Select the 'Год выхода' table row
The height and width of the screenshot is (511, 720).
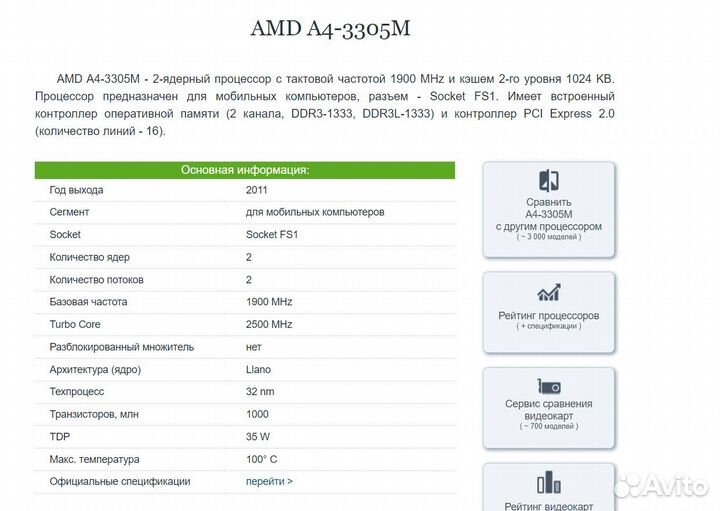click(x=245, y=190)
